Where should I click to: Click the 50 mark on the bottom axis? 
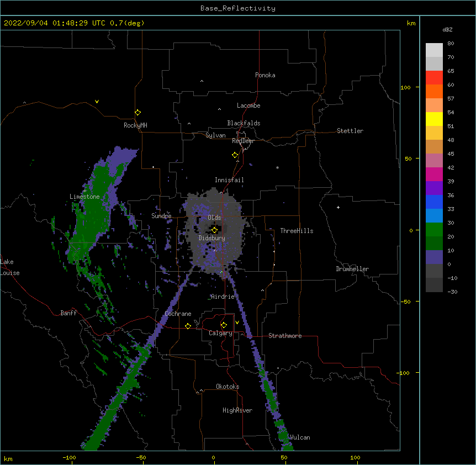click(284, 457)
